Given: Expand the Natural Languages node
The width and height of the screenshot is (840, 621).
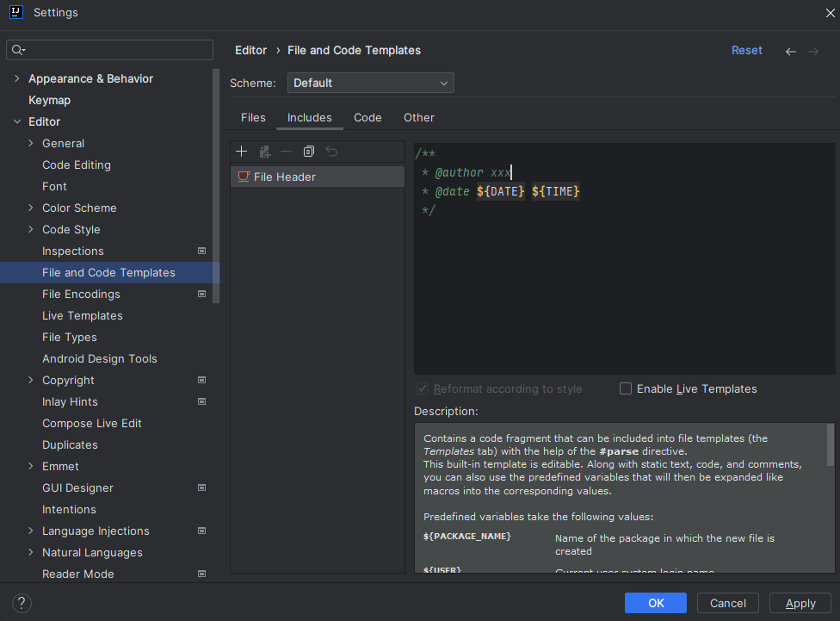Looking at the screenshot, I should pyautogui.click(x=30, y=552).
